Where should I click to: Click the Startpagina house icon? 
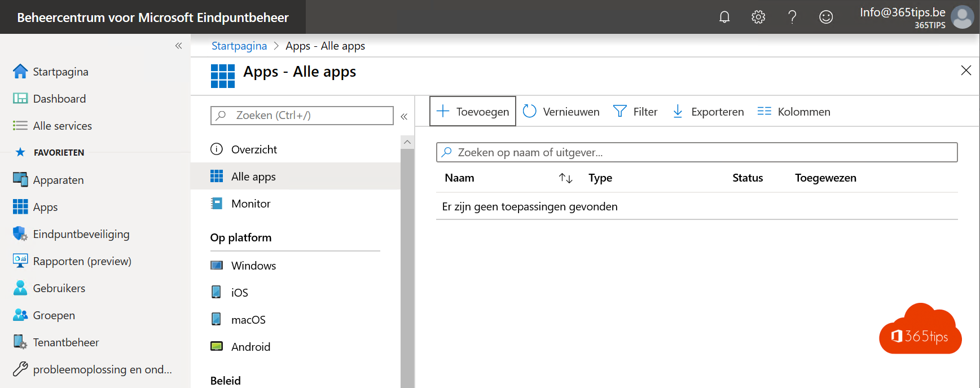click(x=20, y=71)
